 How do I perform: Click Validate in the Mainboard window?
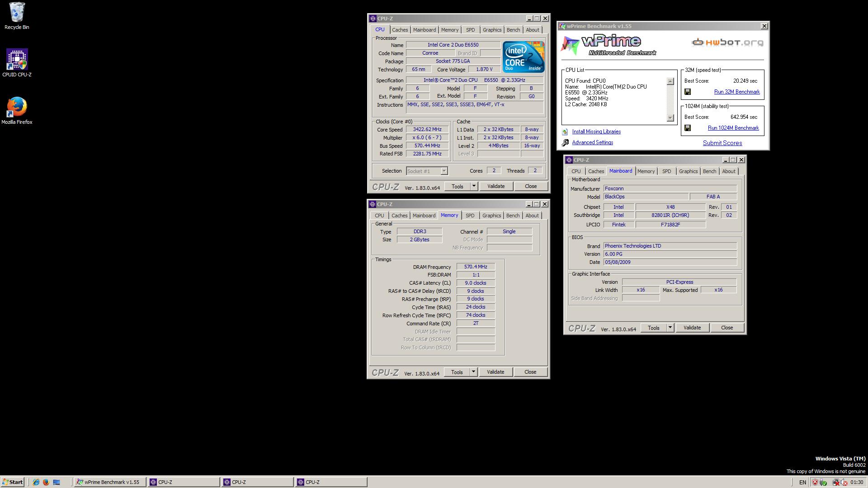point(692,328)
